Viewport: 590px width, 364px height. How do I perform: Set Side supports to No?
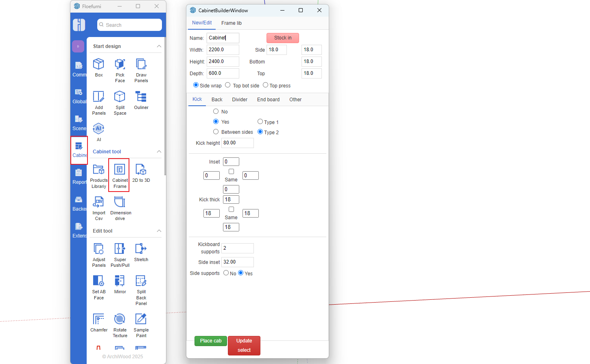click(226, 273)
